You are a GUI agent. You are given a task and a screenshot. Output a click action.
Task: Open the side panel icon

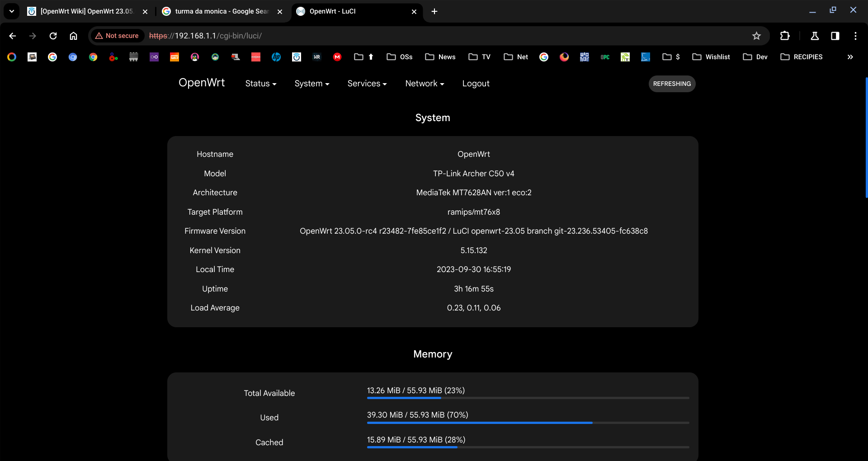835,36
